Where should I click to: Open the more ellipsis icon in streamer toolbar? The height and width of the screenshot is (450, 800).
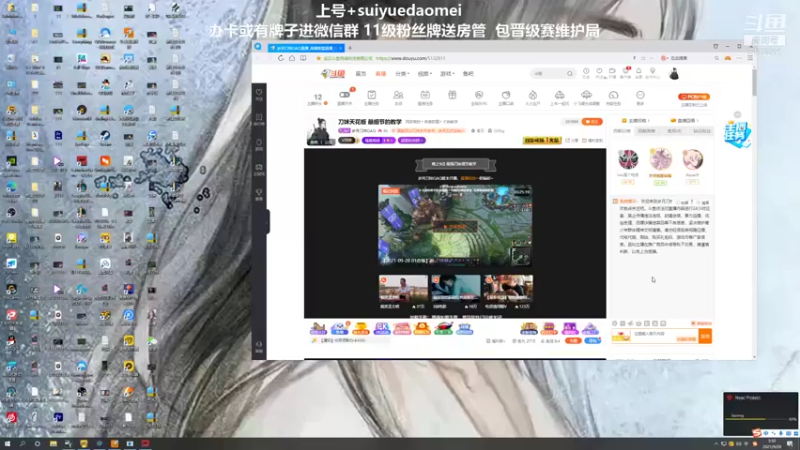click(x=640, y=97)
